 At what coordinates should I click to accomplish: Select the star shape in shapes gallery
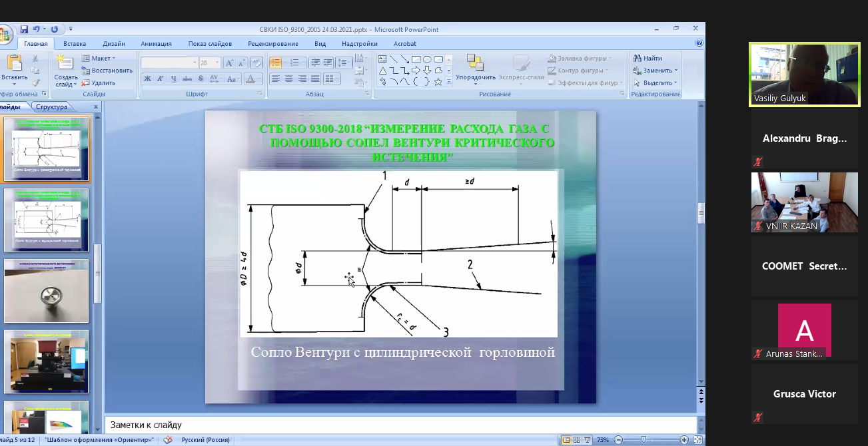[x=438, y=82]
